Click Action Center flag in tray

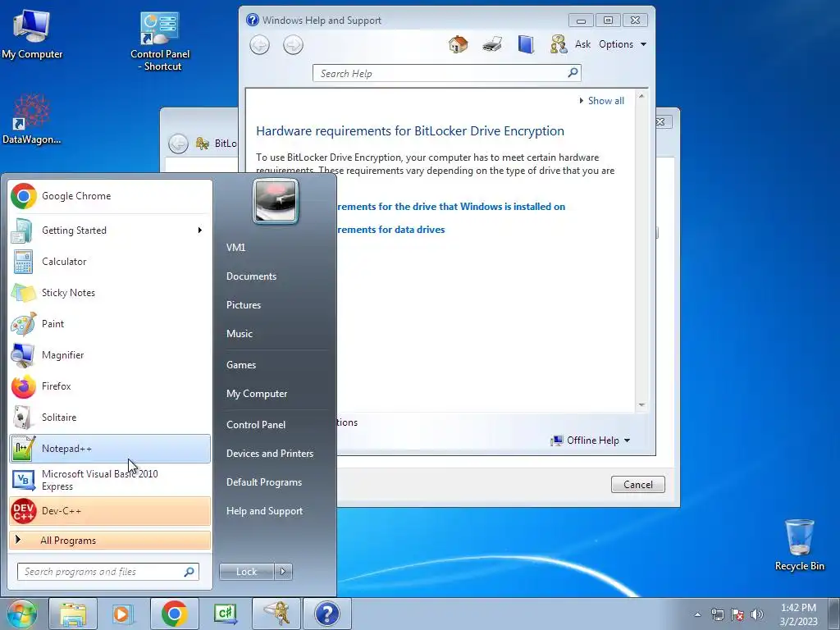pyautogui.click(x=737, y=614)
